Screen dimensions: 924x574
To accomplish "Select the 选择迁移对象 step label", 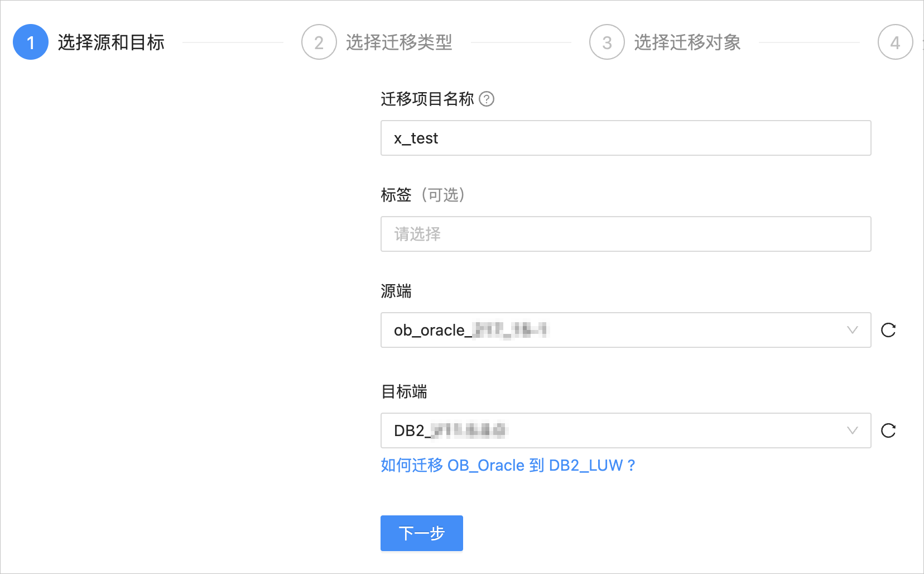I will [x=687, y=42].
